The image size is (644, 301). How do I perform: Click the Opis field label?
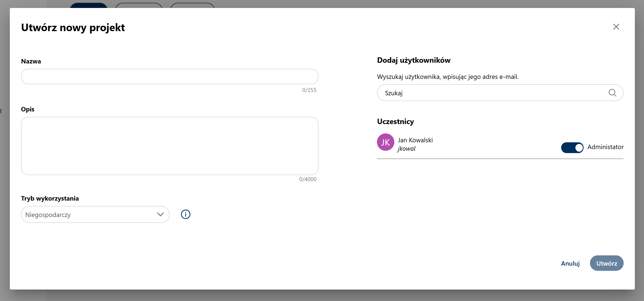coord(28,109)
